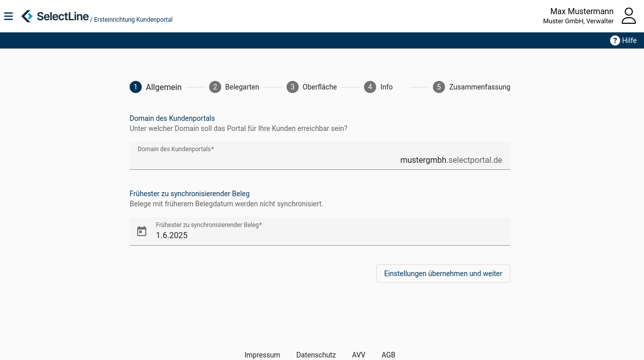Open the hamburger navigation menu
This screenshot has height=360, width=644.
(x=9, y=16)
